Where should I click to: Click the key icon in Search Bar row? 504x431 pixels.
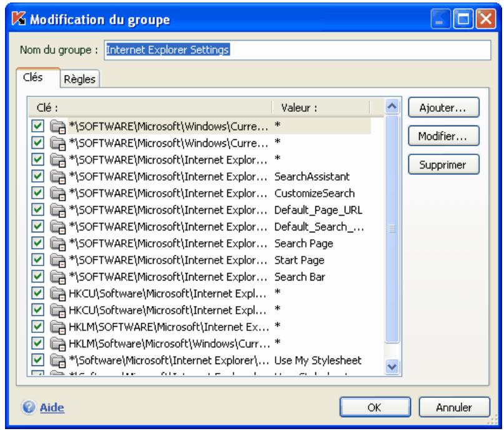click(x=58, y=277)
